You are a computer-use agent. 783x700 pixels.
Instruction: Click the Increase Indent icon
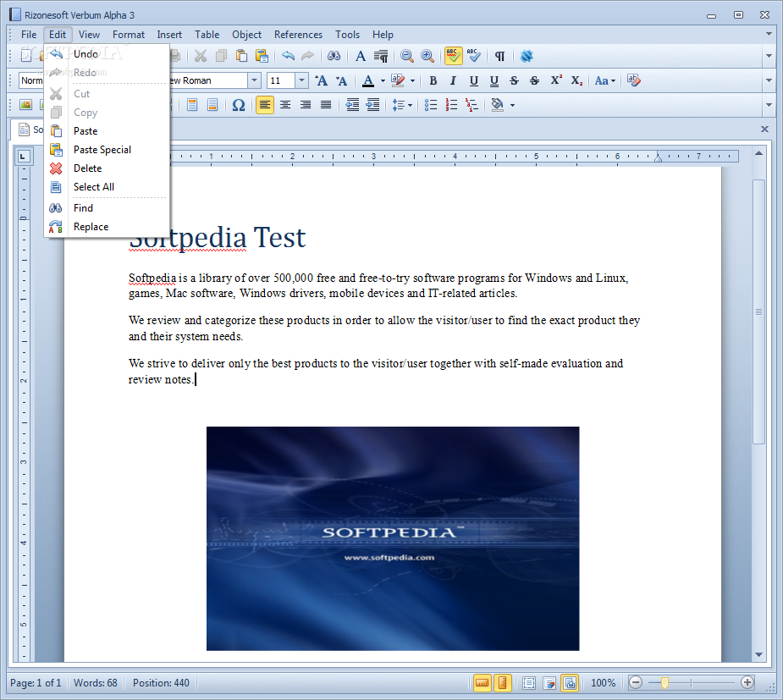373,105
